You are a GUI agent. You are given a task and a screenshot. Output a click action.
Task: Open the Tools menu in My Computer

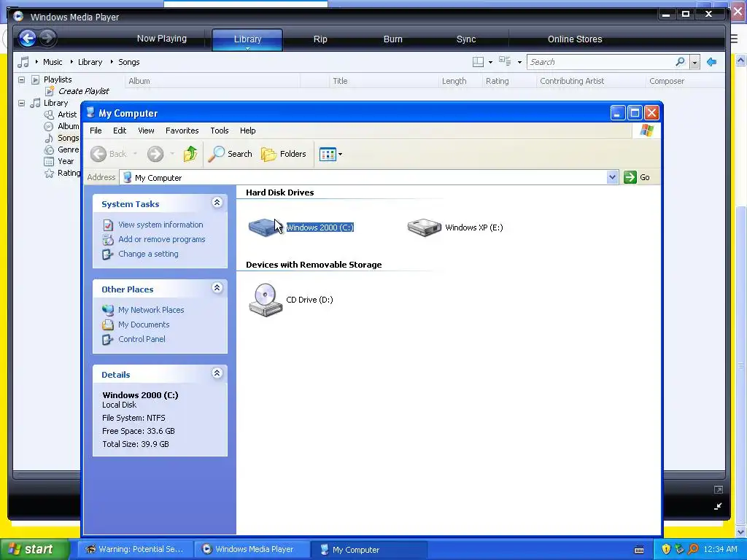click(220, 131)
